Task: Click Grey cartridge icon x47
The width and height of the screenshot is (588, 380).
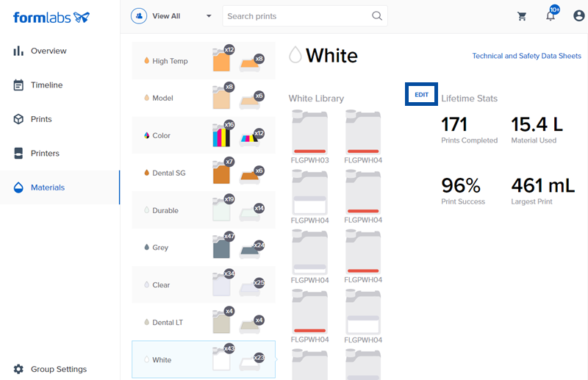Action: point(221,247)
